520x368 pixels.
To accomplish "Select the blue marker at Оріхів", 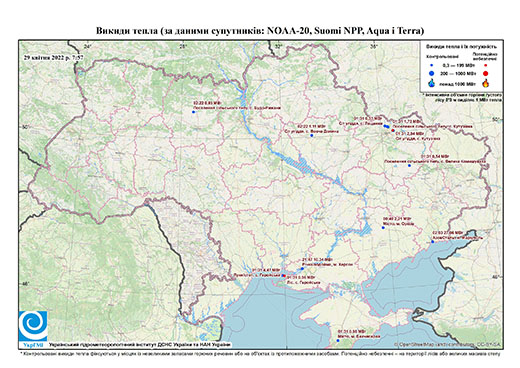I will 383,228.
